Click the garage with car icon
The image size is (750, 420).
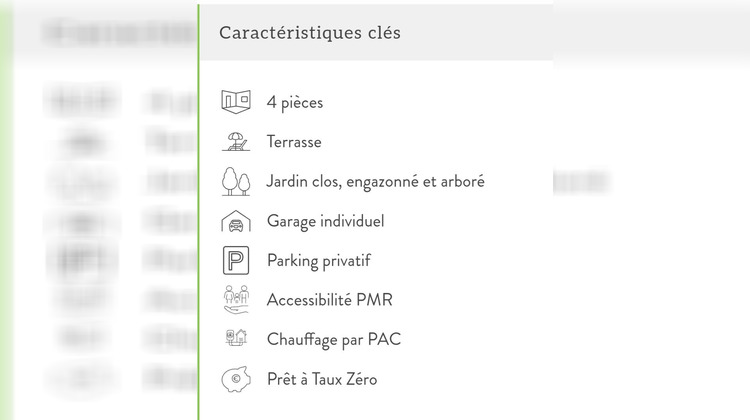click(x=236, y=221)
